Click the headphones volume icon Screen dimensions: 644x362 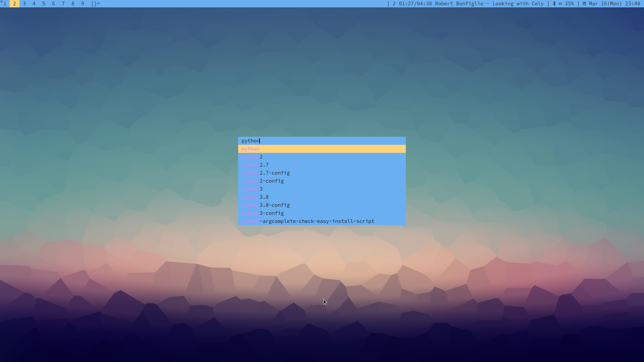[x=560, y=4]
